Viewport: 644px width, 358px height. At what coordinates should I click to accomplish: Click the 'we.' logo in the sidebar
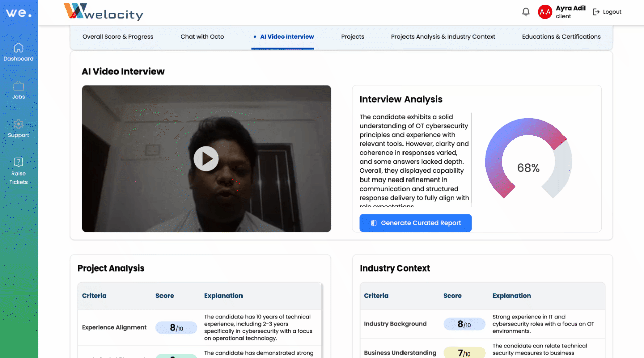pyautogui.click(x=18, y=13)
